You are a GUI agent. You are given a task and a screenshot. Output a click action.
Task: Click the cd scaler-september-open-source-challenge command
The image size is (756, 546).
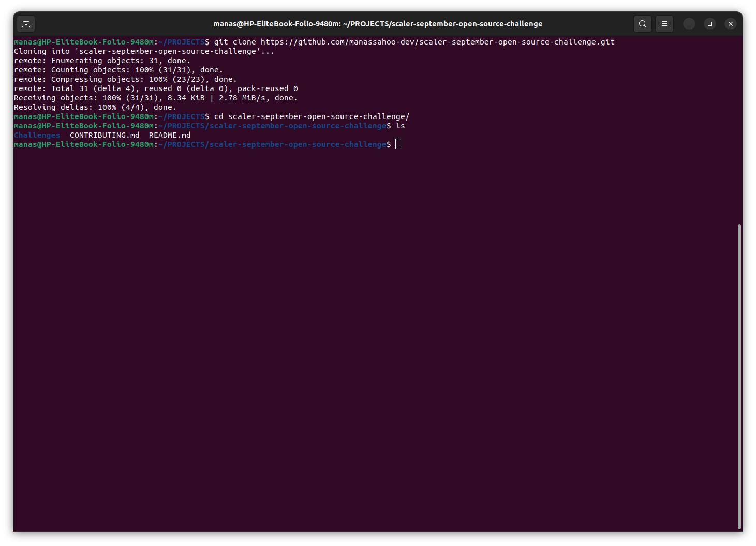click(310, 116)
